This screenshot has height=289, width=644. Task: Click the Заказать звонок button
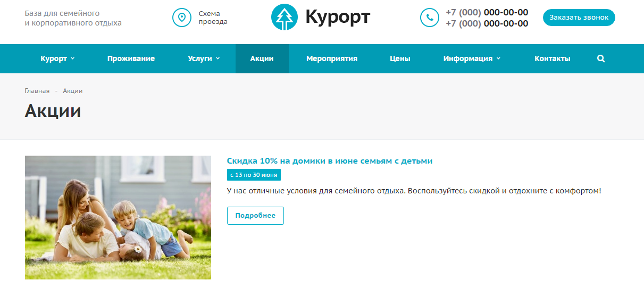579,18
